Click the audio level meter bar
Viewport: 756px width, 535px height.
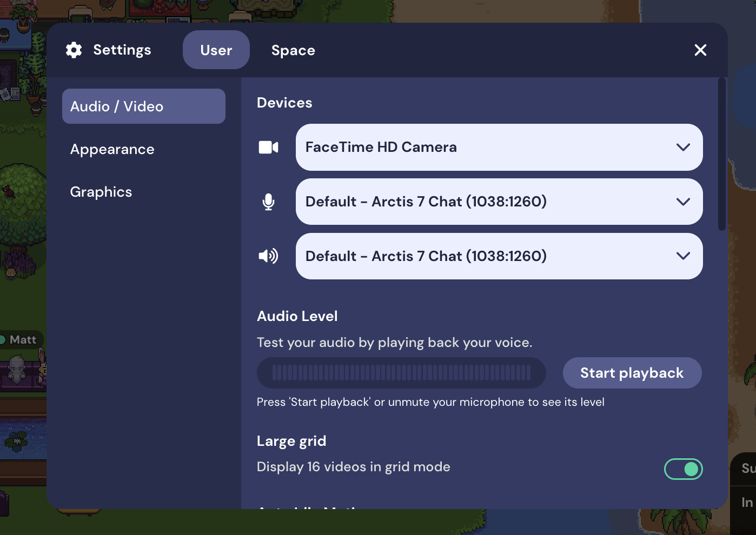point(401,373)
